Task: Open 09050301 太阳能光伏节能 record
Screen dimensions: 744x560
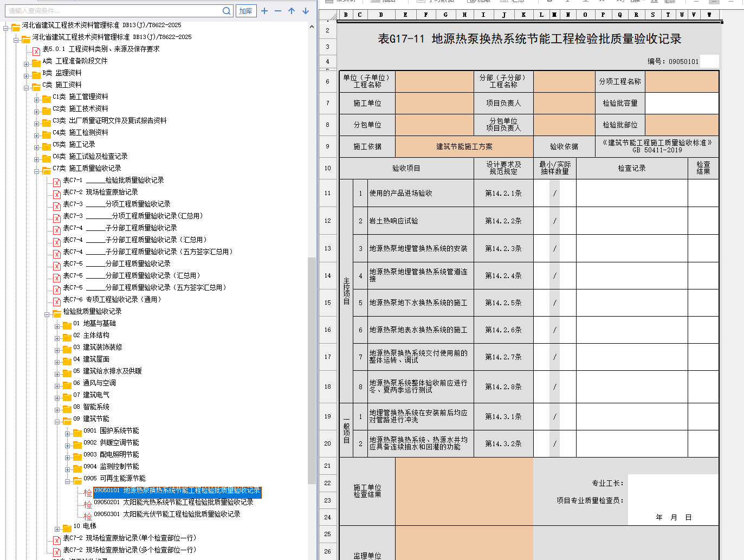Action: 166,514
